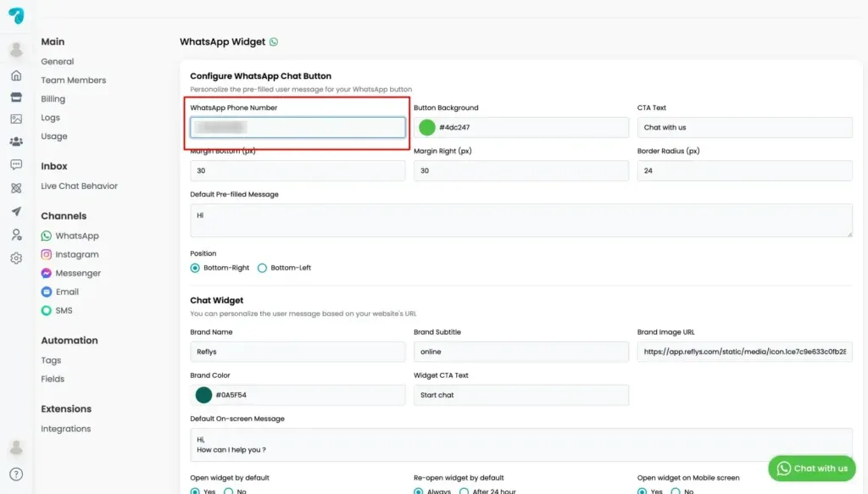
Task: Open the home icon in left sidebar
Action: [x=16, y=75]
